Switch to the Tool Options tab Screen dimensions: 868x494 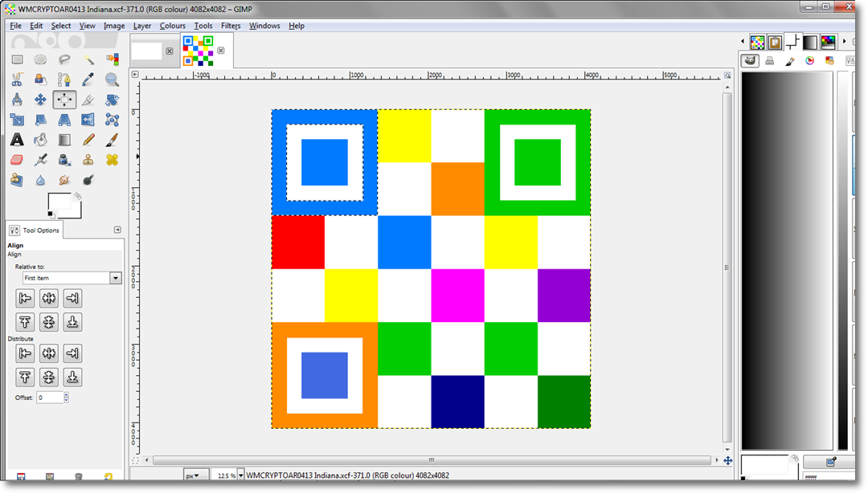coord(35,230)
